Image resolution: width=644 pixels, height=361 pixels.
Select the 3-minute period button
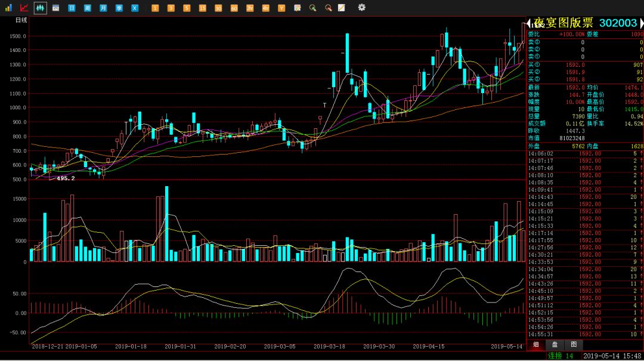pos(171,8)
